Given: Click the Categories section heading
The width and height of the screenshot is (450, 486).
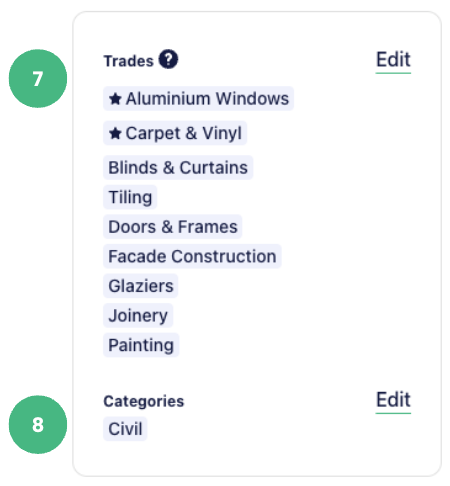Looking at the screenshot, I should 144,401.
